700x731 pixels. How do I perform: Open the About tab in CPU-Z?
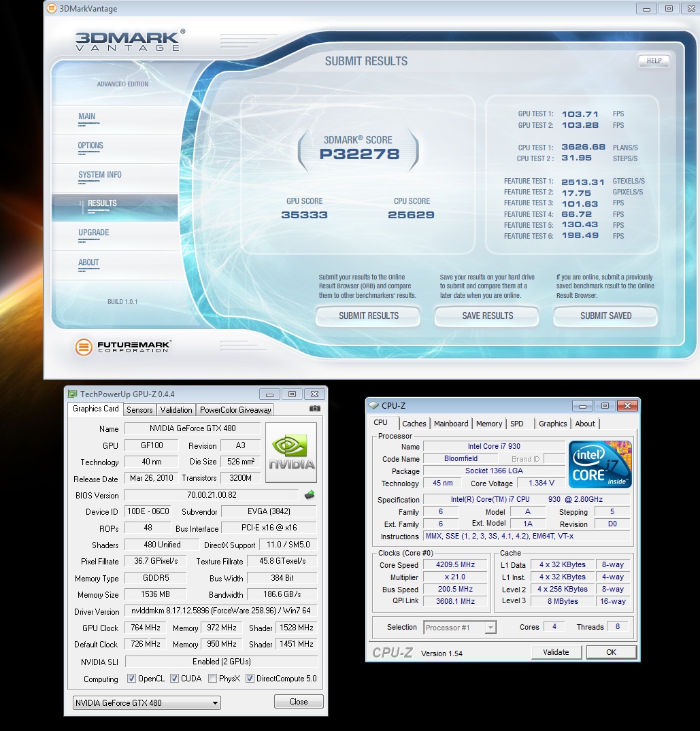(585, 424)
